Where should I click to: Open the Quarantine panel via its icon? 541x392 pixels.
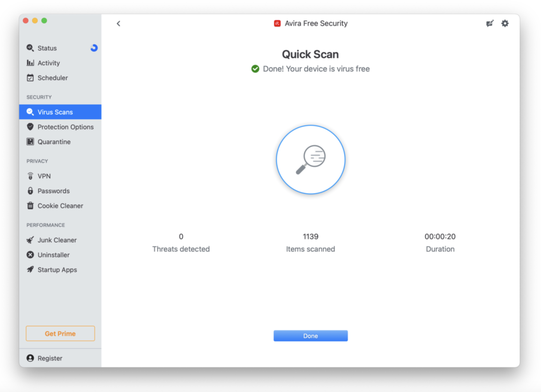(x=30, y=141)
